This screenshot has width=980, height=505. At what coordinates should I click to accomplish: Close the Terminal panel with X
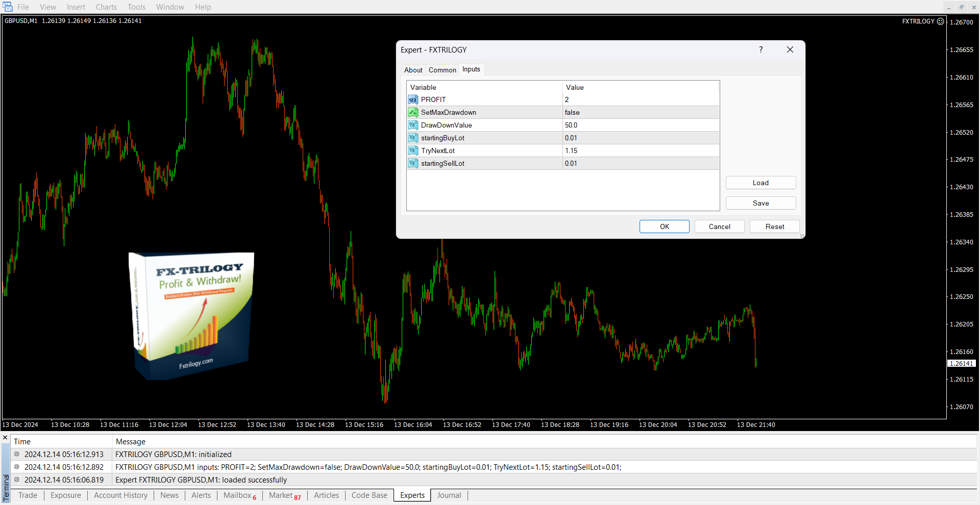5,438
